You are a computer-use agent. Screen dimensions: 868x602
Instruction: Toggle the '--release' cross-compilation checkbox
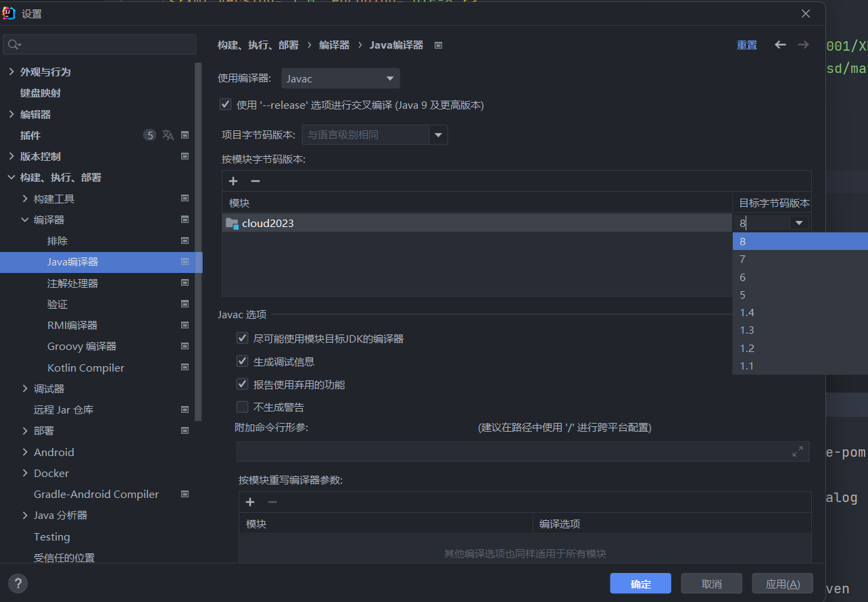tap(226, 105)
